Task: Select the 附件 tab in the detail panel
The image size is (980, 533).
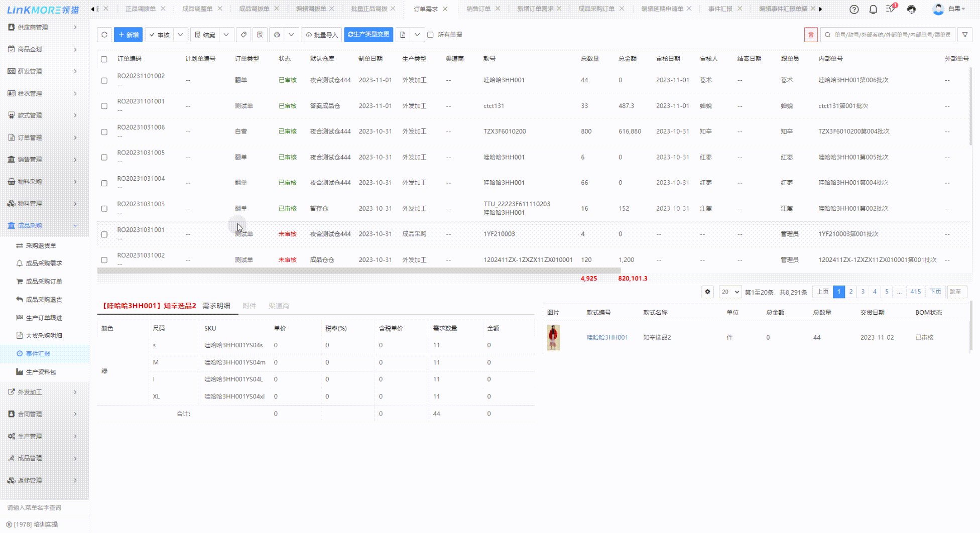Action: coord(249,306)
